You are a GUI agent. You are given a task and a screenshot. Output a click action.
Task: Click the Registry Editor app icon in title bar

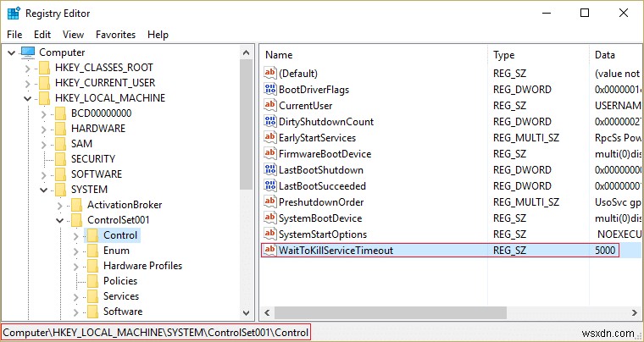[13, 14]
